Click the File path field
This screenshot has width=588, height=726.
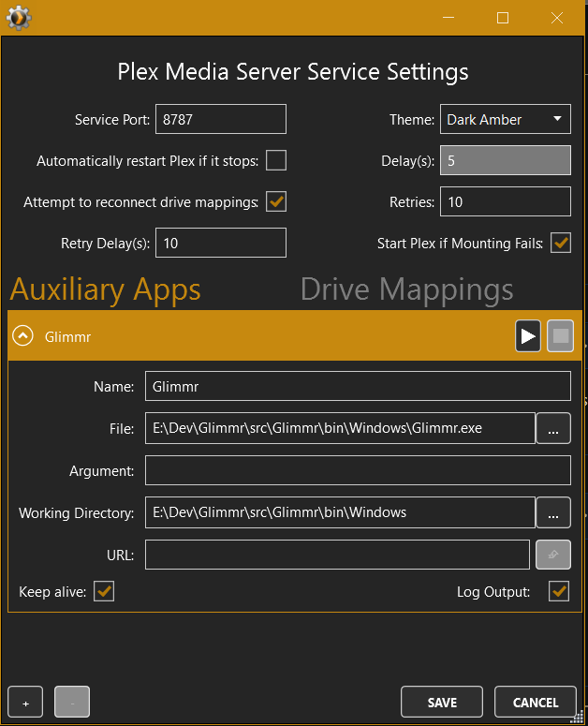click(x=340, y=428)
